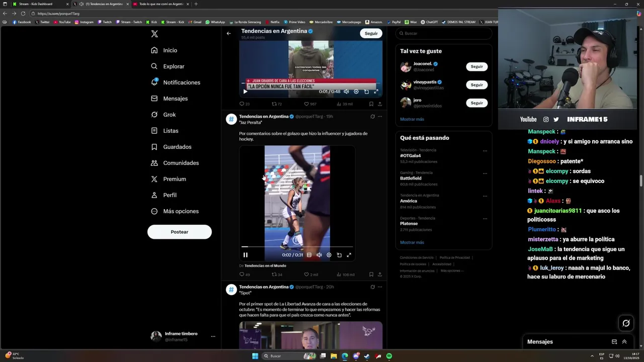Follow jero with Seguir button
The image size is (644, 362).
tap(477, 103)
